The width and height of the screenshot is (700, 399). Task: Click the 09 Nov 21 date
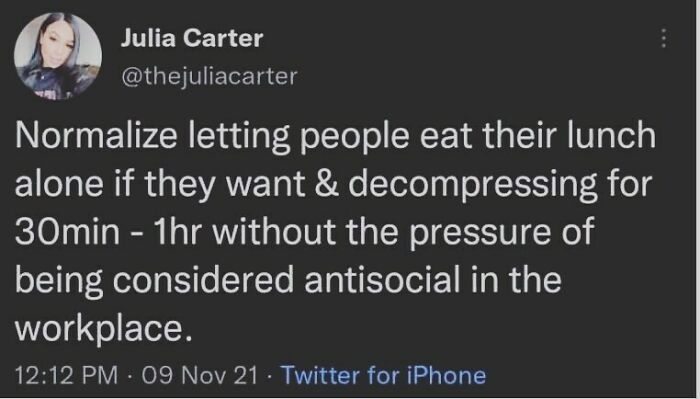[200, 374]
